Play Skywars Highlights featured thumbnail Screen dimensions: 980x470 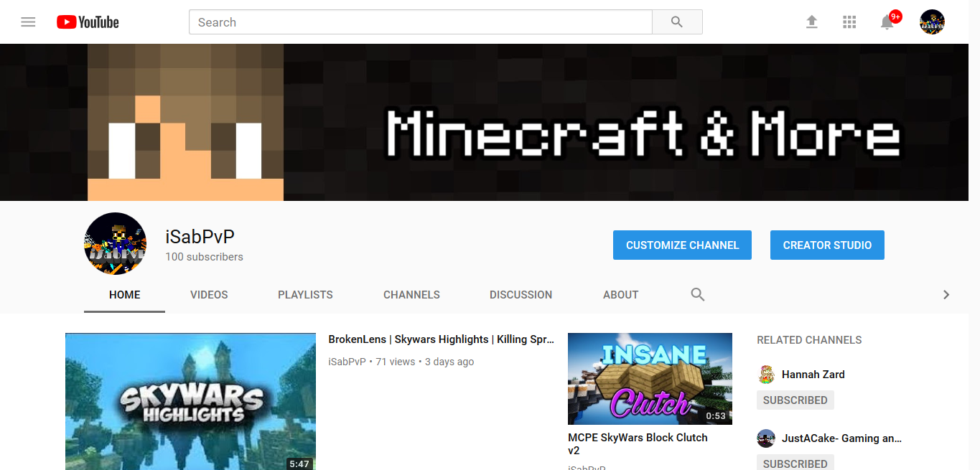pos(190,401)
